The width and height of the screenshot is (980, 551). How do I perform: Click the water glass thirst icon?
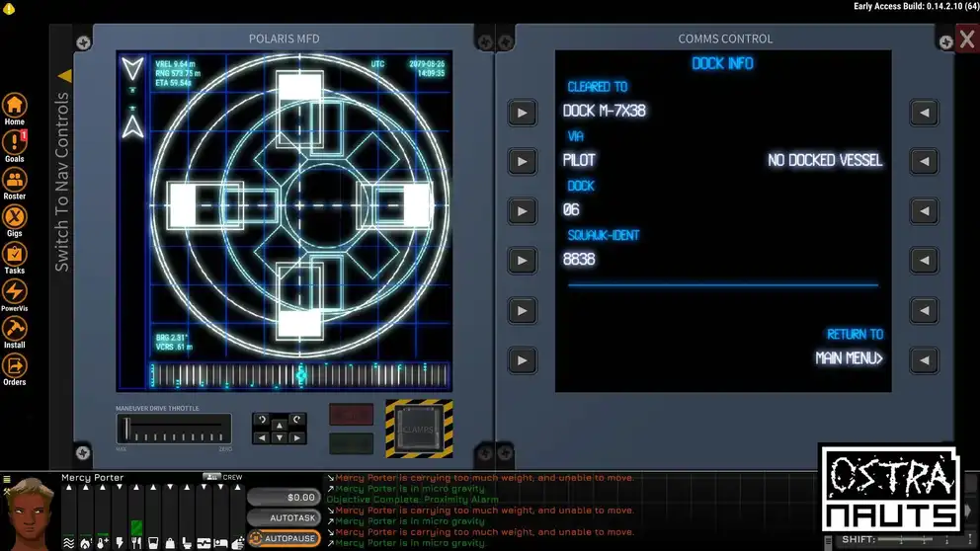point(153,543)
